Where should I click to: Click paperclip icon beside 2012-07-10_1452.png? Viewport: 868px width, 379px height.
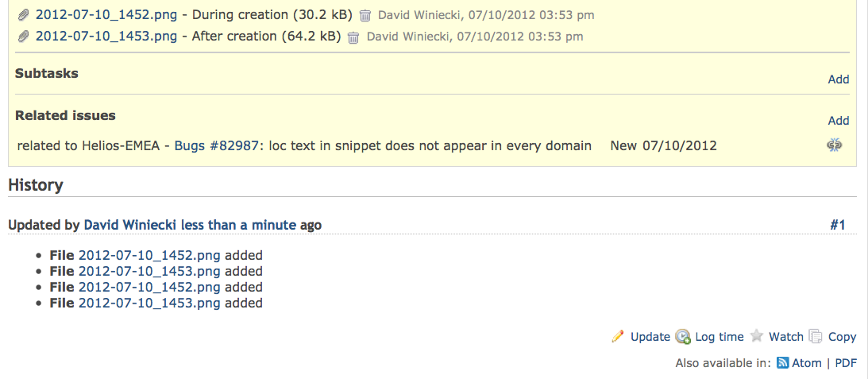pyautogui.click(x=23, y=15)
